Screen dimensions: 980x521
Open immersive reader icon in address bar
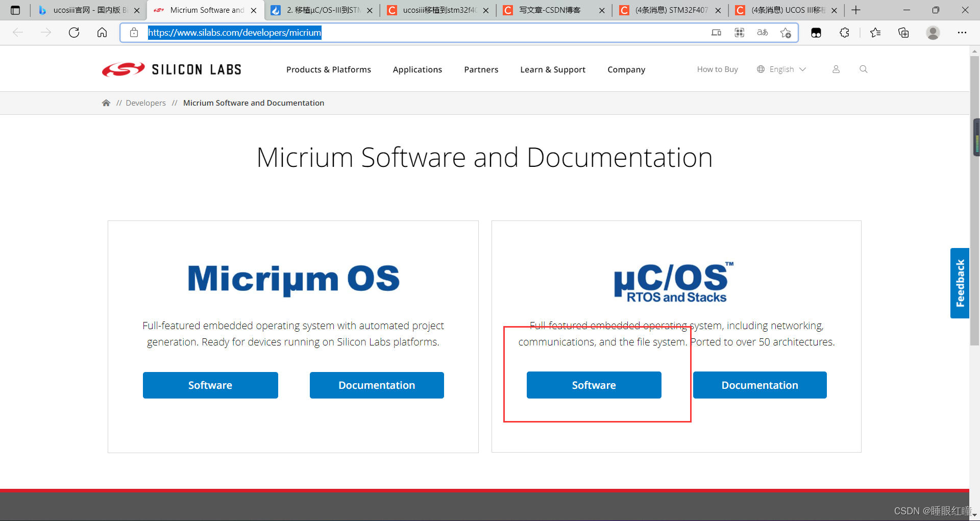[x=716, y=33]
